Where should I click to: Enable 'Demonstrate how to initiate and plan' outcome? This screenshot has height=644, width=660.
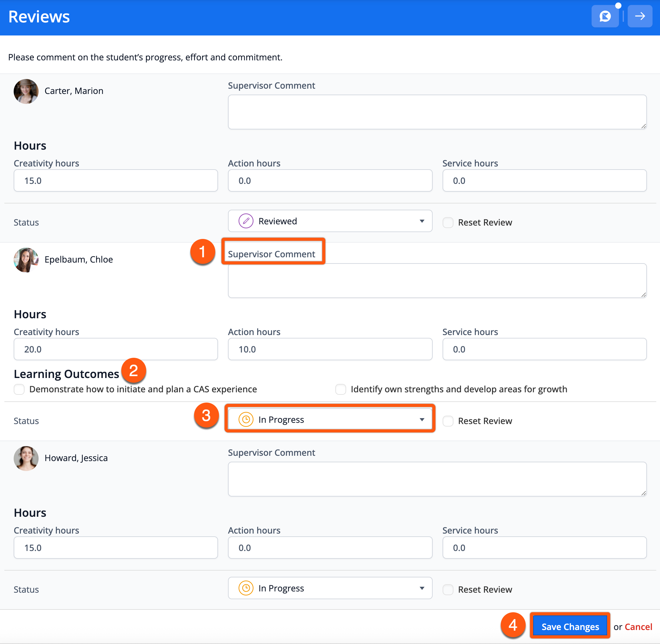click(19, 389)
